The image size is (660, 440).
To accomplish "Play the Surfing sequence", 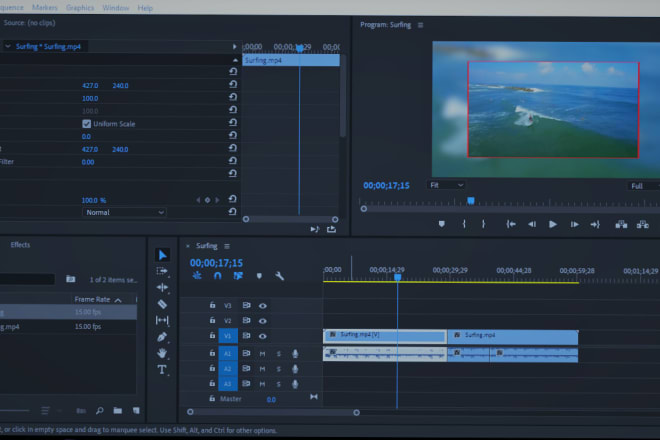I will 553,224.
